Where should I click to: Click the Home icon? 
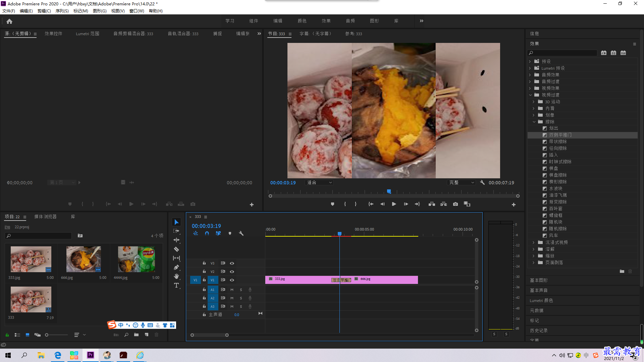[9, 21]
